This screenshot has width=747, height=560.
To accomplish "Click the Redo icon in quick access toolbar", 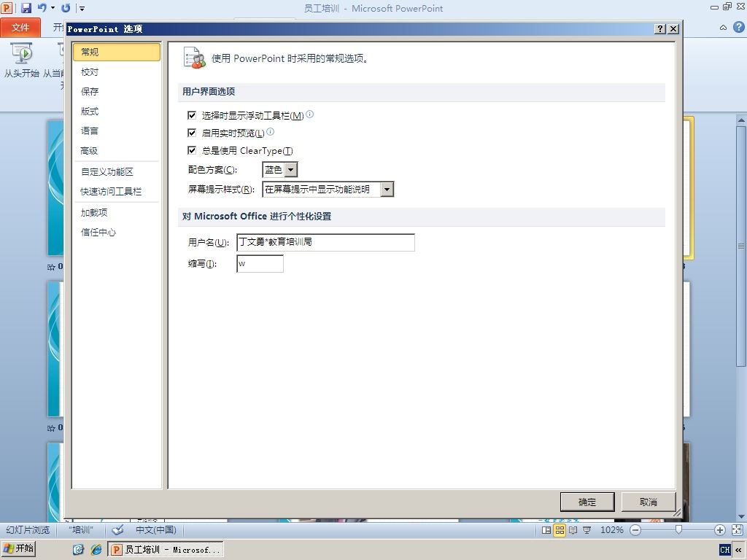I will point(66,7).
